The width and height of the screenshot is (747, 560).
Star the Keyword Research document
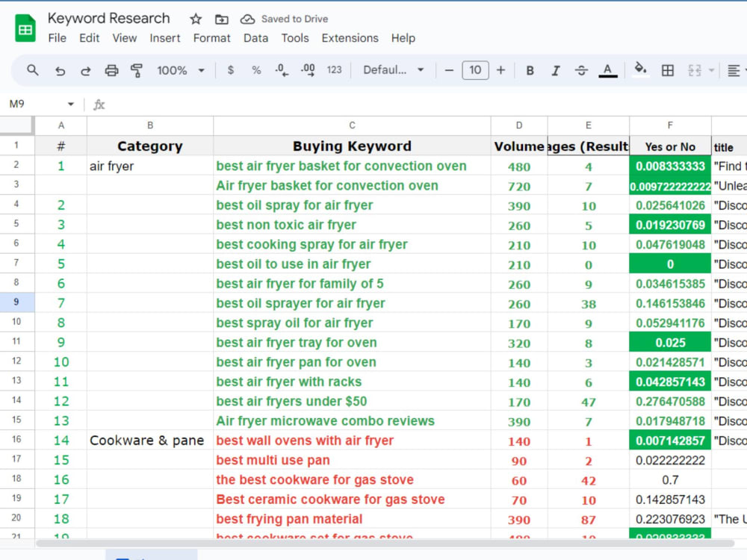click(x=195, y=19)
